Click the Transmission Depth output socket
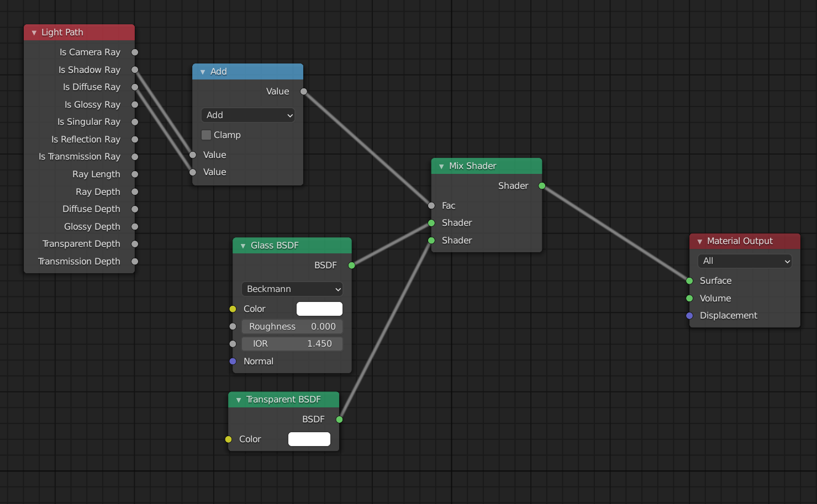The height and width of the screenshot is (504, 817). click(x=135, y=261)
